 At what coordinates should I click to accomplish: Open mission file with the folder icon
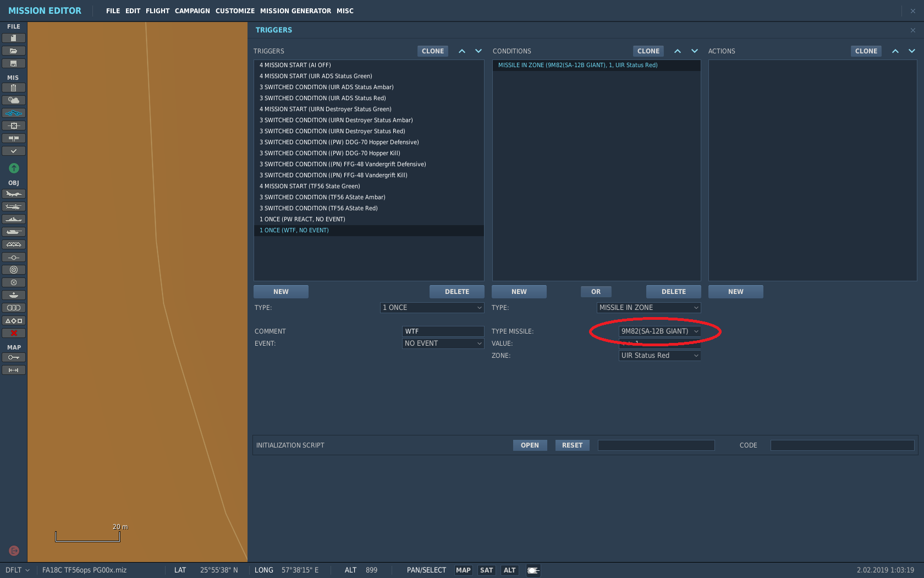(x=14, y=51)
